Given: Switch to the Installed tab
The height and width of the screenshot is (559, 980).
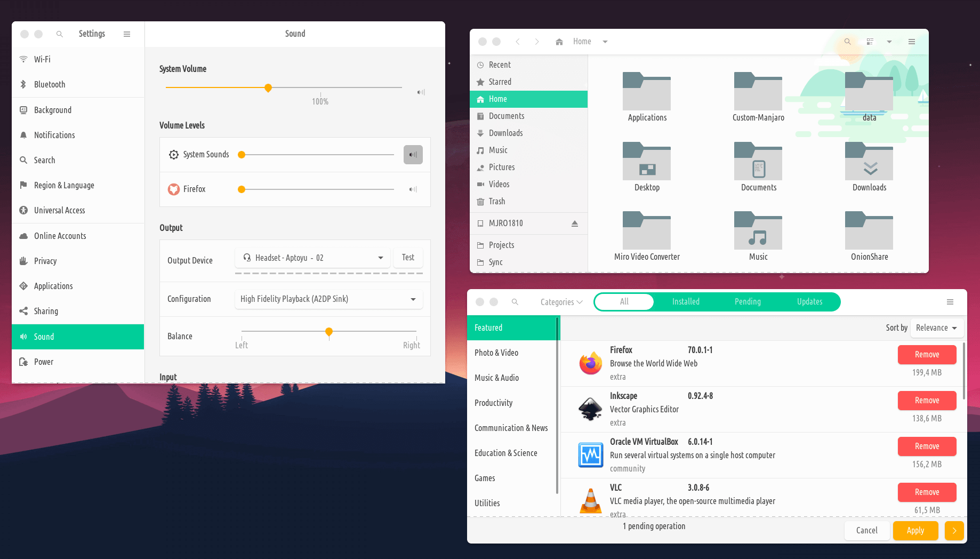Looking at the screenshot, I should coord(686,302).
